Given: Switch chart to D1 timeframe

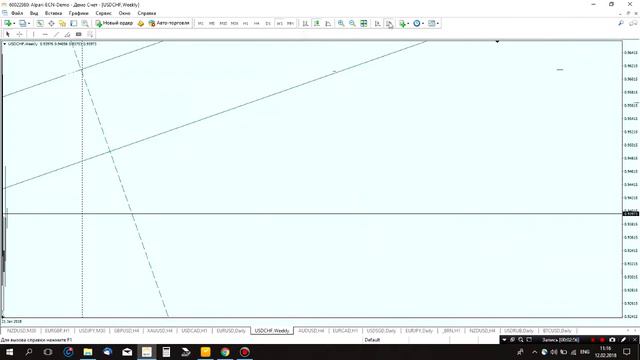Looking at the screenshot, I should (x=268, y=24).
